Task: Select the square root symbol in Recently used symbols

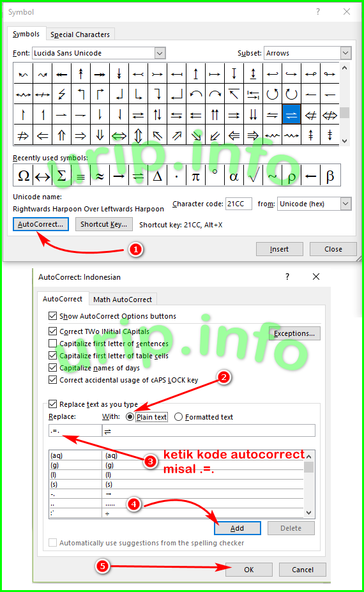Action: point(254,176)
